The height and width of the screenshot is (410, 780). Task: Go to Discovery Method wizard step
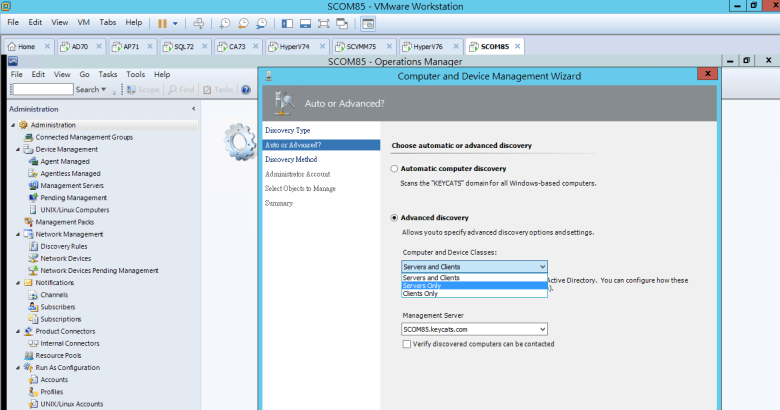291,159
